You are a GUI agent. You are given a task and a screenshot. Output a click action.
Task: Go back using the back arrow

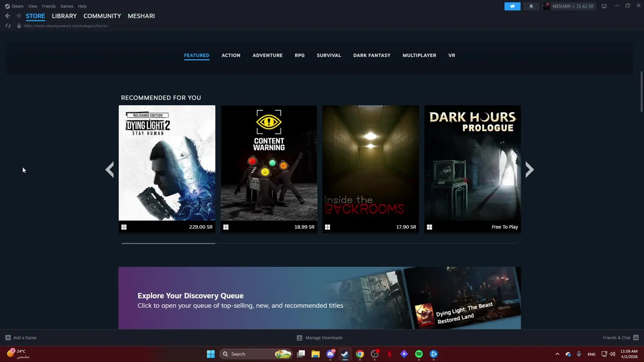(8, 16)
